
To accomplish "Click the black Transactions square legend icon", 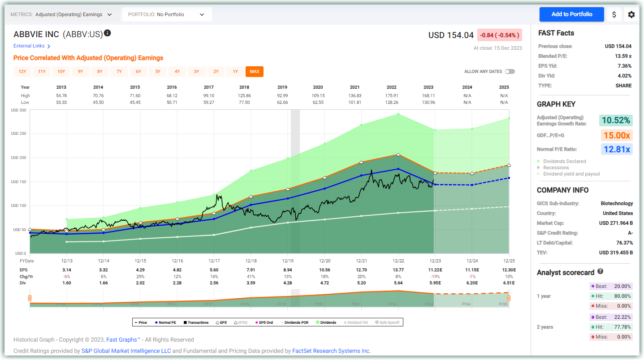I will click(185, 322).
